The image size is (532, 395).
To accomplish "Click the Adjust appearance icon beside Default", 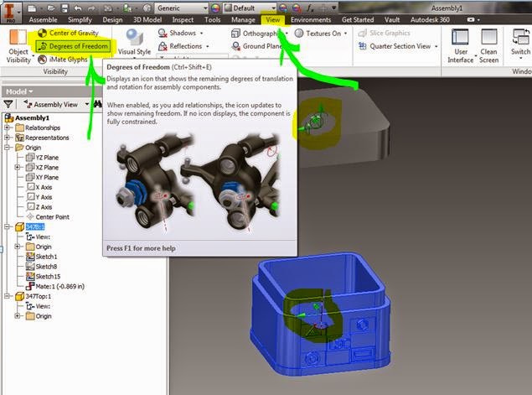I will (x=283, y=8).
